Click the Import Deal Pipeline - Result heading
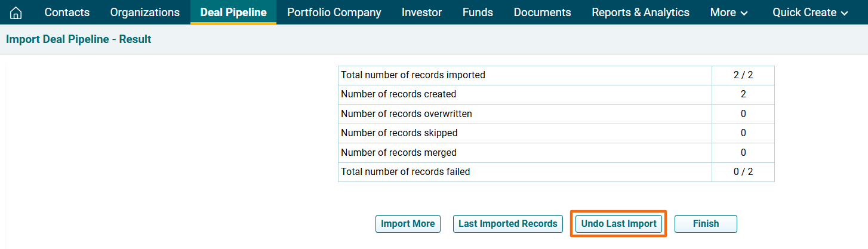 pos(79,39)
